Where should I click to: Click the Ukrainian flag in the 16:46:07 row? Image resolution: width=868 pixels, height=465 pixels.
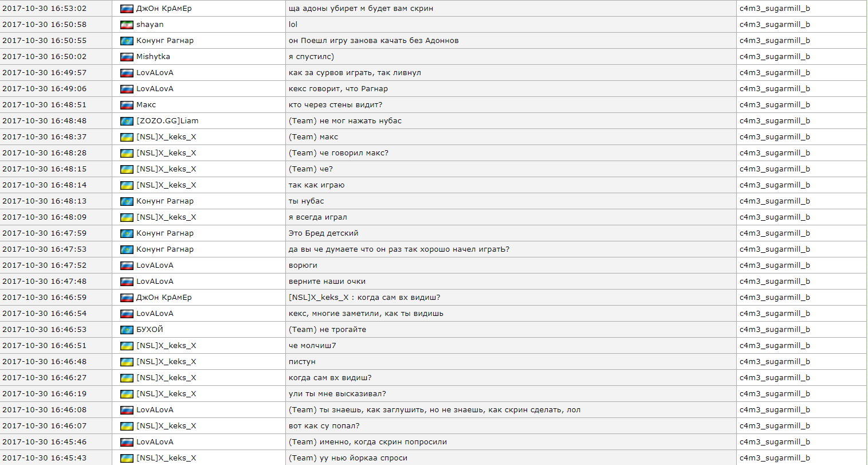127,426
